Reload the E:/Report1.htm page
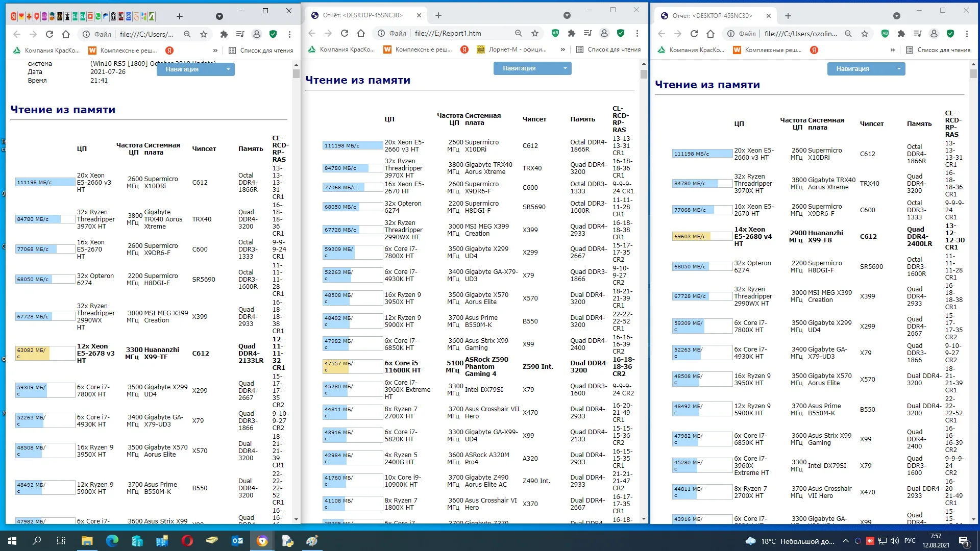 [x=345, y=33]
